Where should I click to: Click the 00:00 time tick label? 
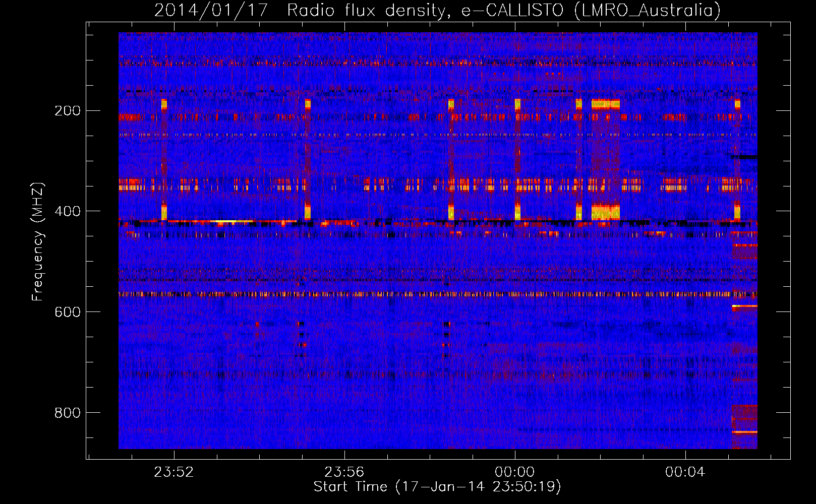514,472
